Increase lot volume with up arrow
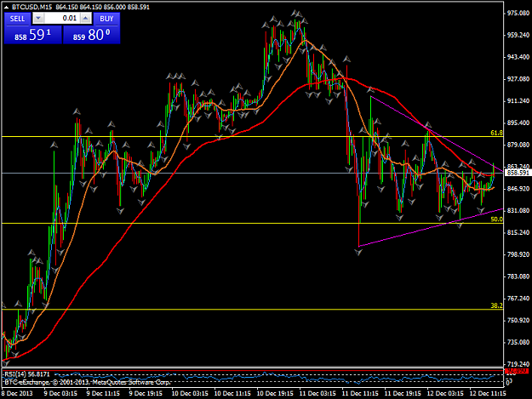 click(x=86, y=19)
